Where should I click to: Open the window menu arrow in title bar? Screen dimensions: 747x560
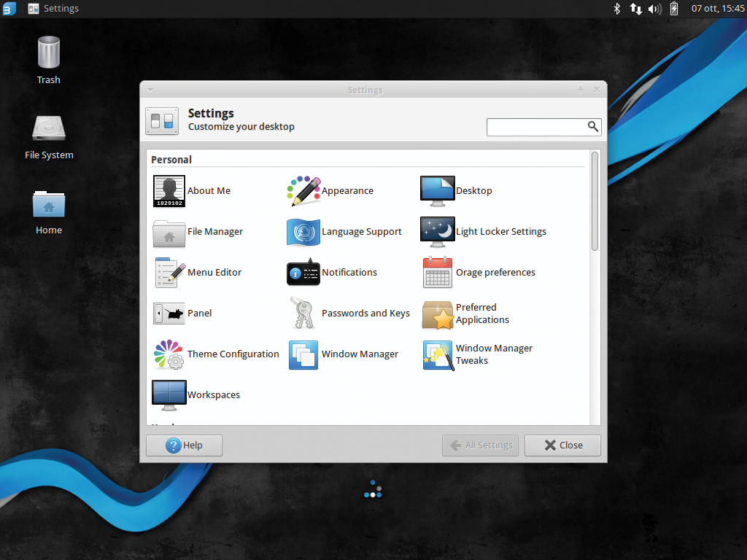coord(150,90)
